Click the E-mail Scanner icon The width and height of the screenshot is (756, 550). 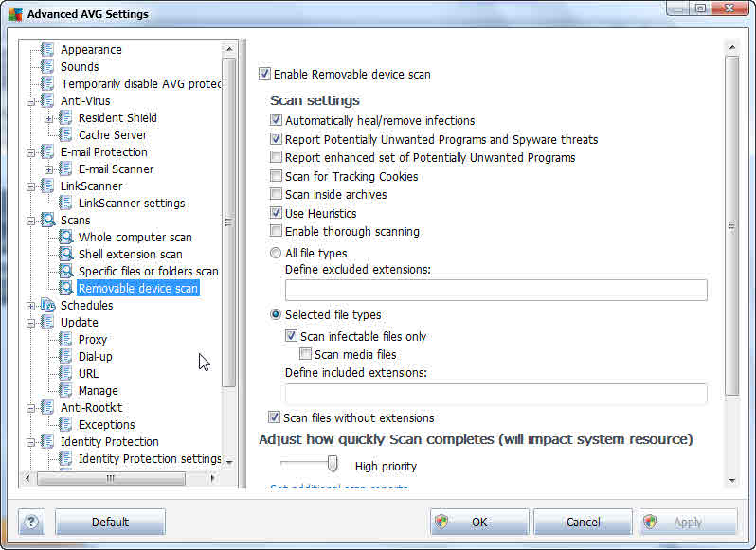click(x=65, y=169)
